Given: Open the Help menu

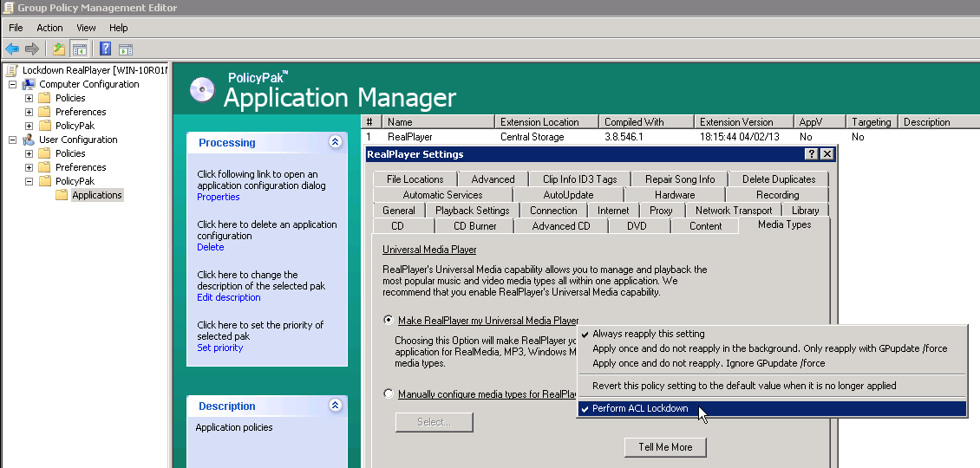Looking at the screenshot, I should click(x=118, y=28).
